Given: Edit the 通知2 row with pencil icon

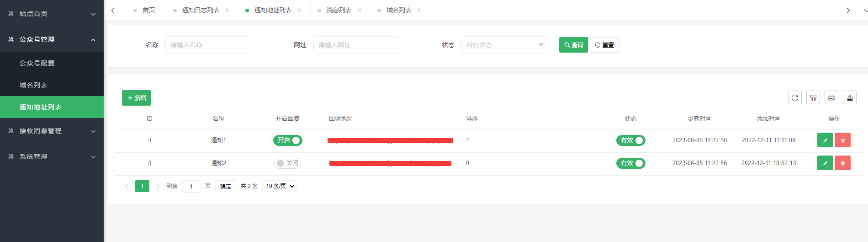Looking at the screenshot, I should click(x=825, y=163).
